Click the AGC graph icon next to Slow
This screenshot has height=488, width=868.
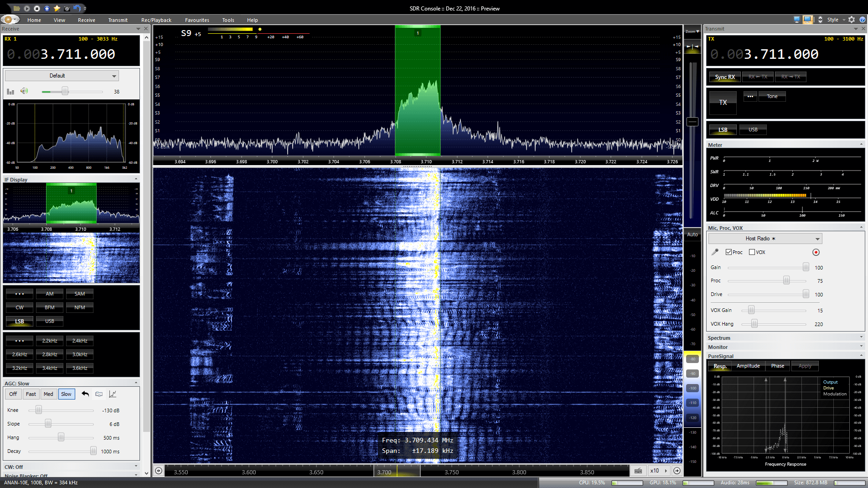(113, 394)
